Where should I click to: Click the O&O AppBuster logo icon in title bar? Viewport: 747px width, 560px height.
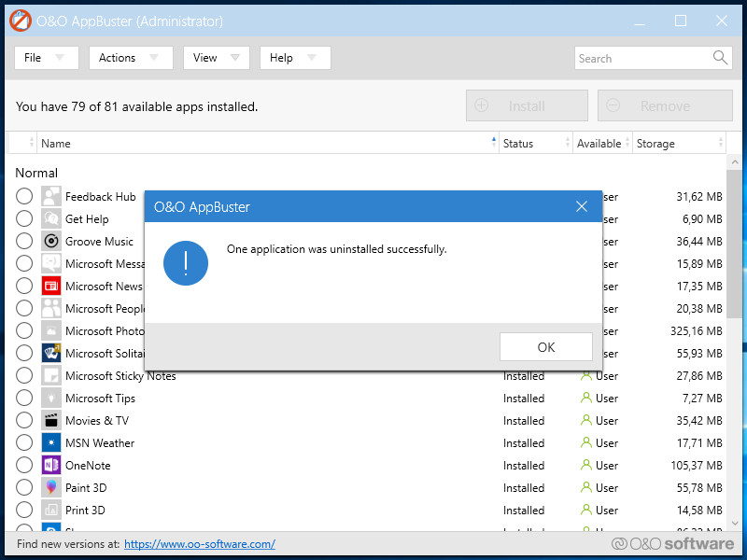pyautogui.click(x=21, y=21)
